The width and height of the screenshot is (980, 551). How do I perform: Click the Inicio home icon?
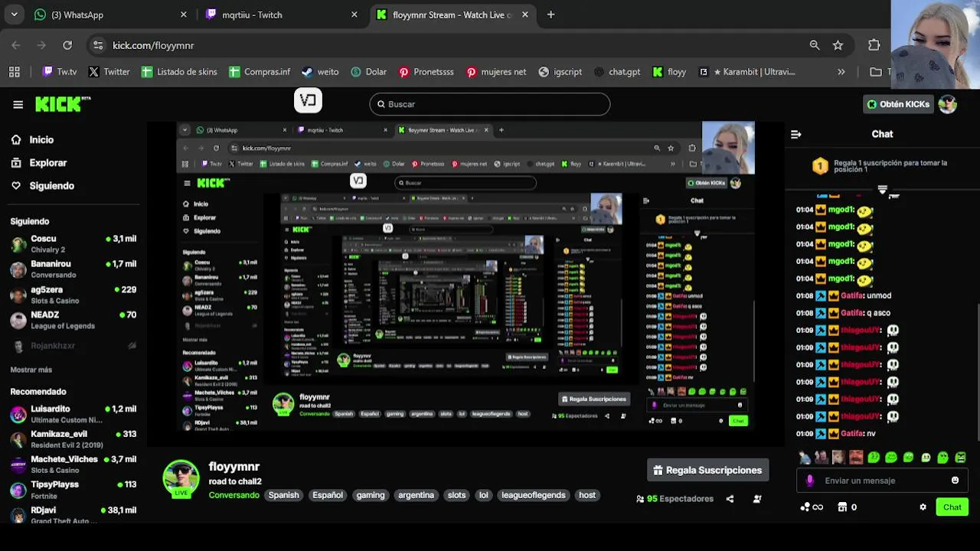click(x=16, y=140)
